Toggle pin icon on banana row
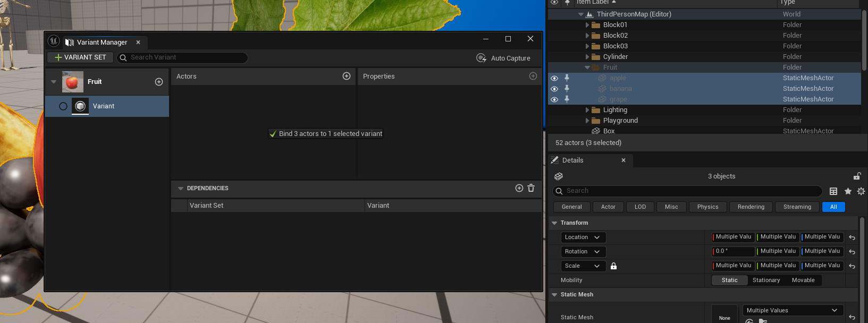 coord(567,88)
